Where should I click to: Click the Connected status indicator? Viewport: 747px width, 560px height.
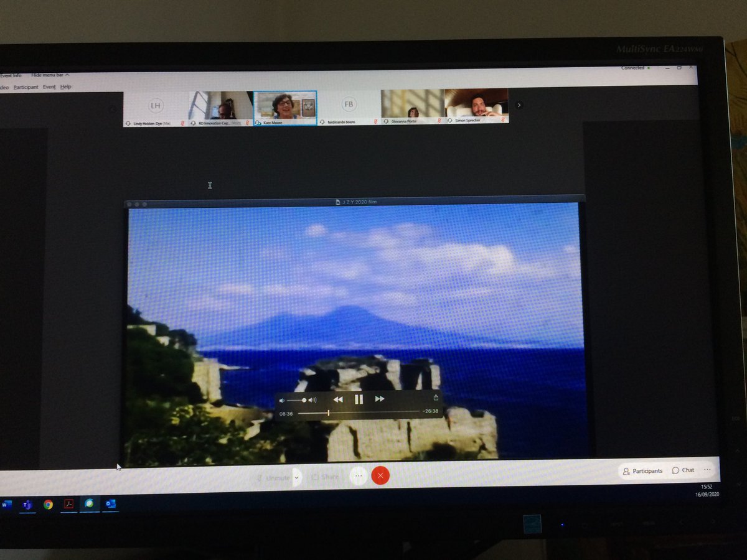(x=635, y=67)
